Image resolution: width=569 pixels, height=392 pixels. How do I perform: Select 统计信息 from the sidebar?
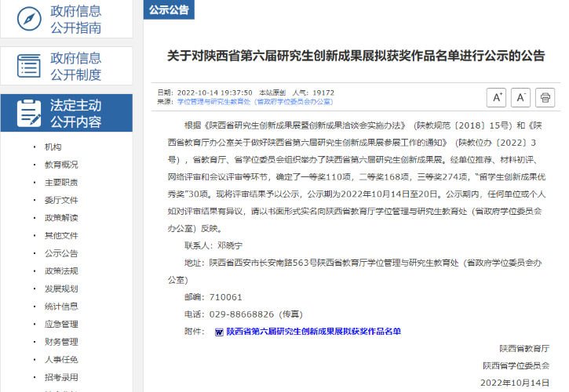click(x=61, y=307)
